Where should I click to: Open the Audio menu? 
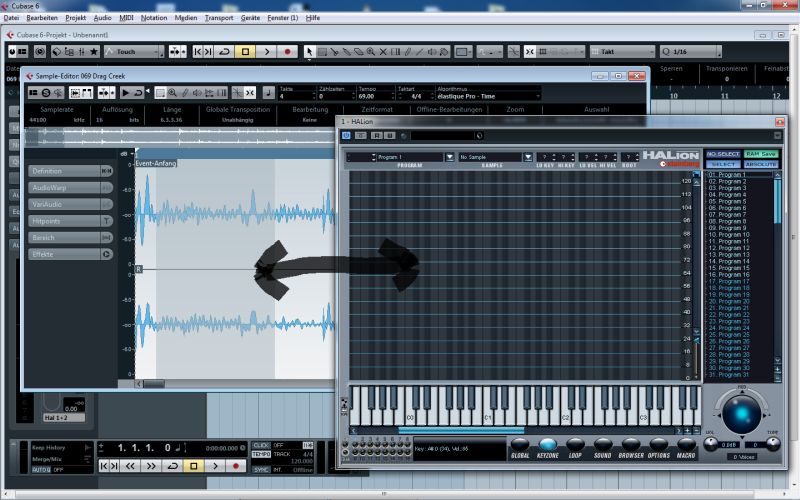tap(102, 18)
